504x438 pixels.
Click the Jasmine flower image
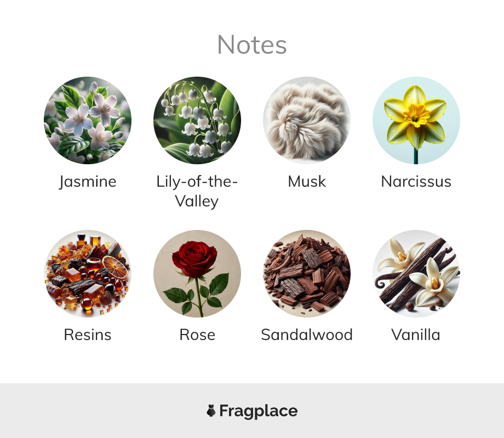[88, 120]
